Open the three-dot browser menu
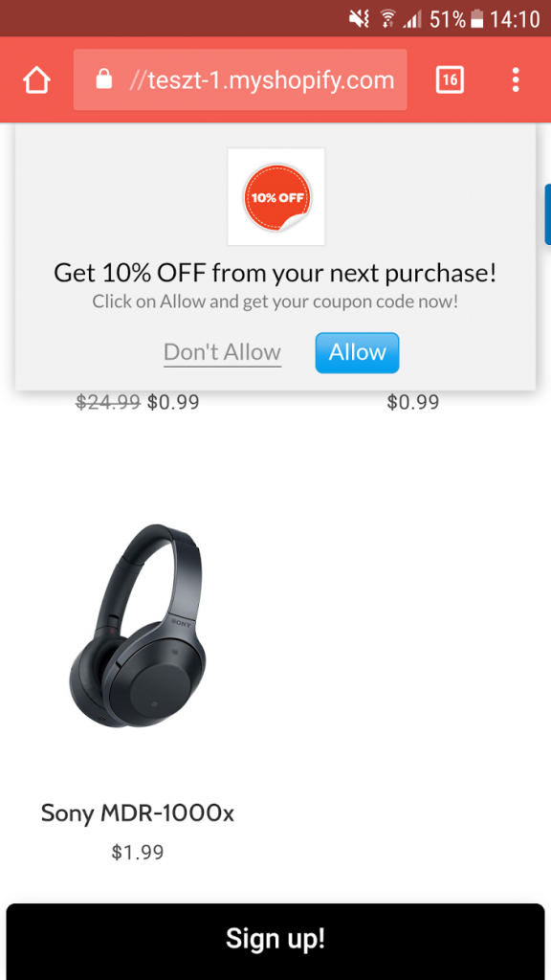Image resolution: width=551 pixels, height=980 pixels. click(x=516, y=80)
